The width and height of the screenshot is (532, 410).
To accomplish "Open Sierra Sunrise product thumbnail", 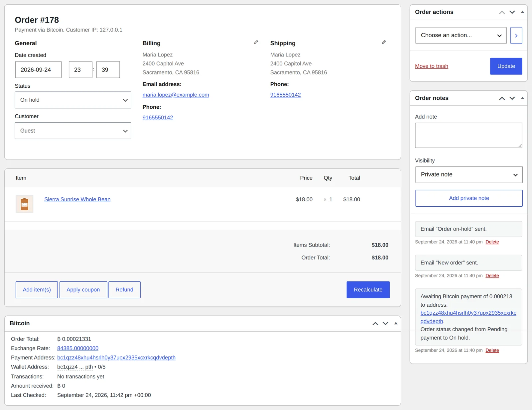I will click(x=24, y=204).
